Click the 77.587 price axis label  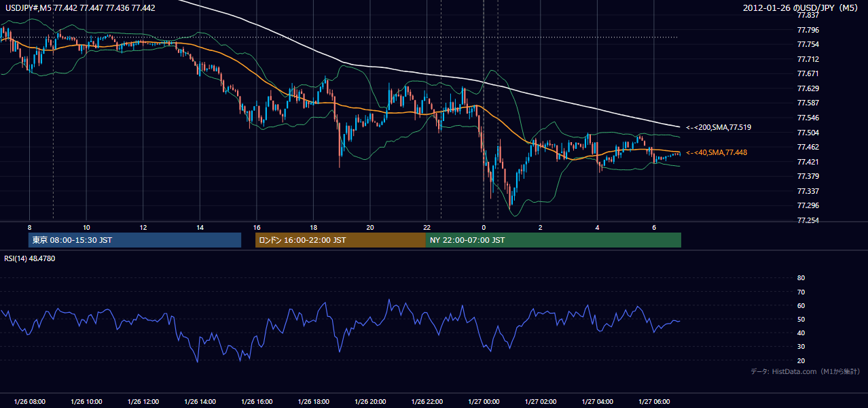click(x=808, y=103)
